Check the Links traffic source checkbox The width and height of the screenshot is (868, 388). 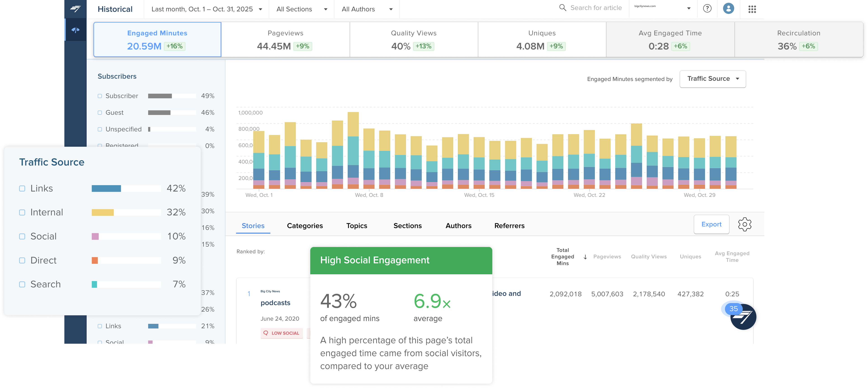coord(22,189)
